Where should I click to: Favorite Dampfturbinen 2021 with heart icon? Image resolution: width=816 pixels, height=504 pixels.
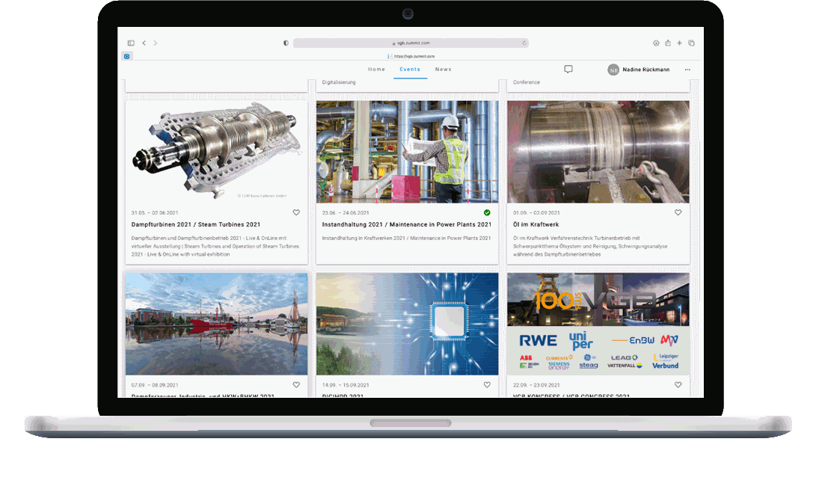coord(296,212)
